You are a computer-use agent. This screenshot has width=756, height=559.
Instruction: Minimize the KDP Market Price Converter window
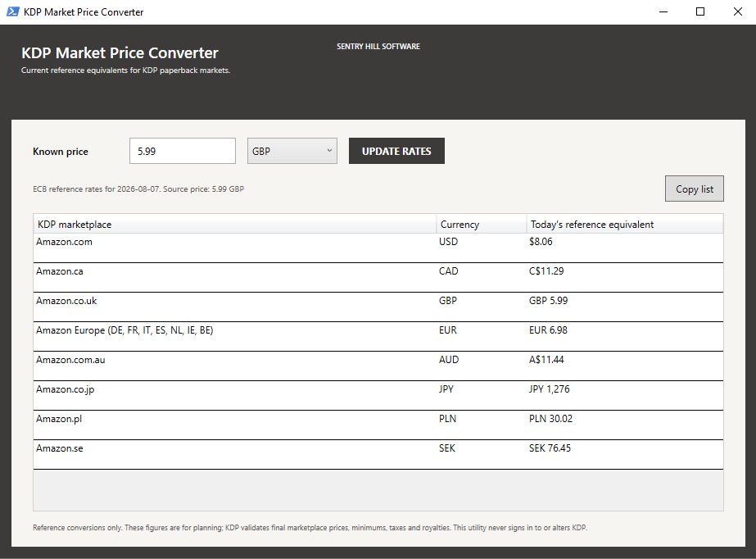point(663,11)
